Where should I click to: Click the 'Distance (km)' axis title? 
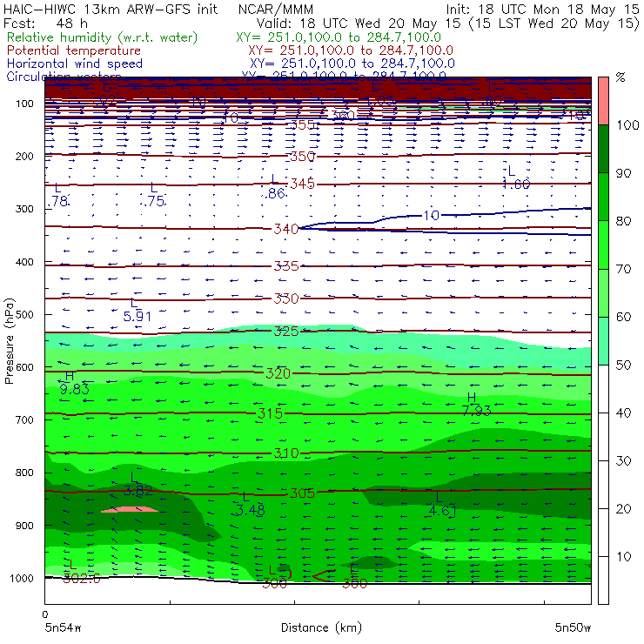(x=322, y=627)
